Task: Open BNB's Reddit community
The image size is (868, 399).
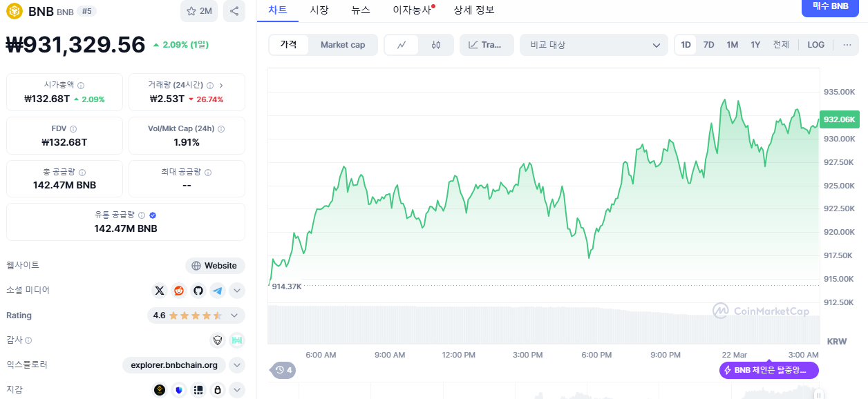Action: point(179,291)
